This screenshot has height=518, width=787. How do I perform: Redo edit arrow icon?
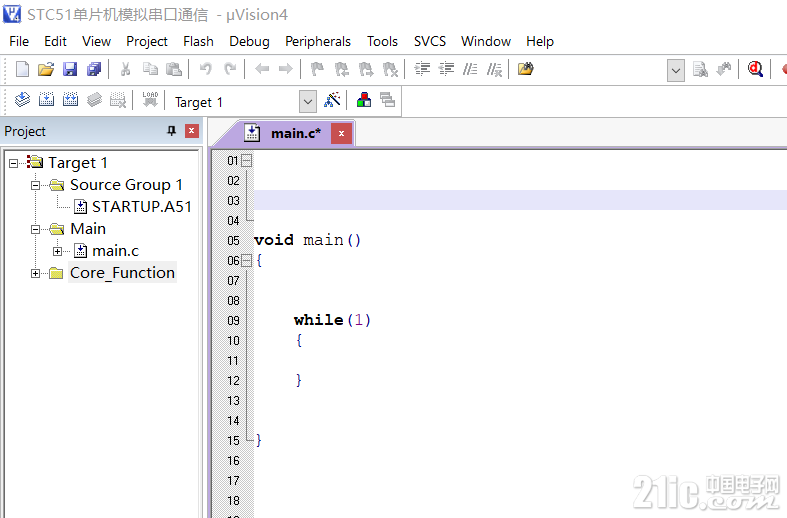(230, 69)
